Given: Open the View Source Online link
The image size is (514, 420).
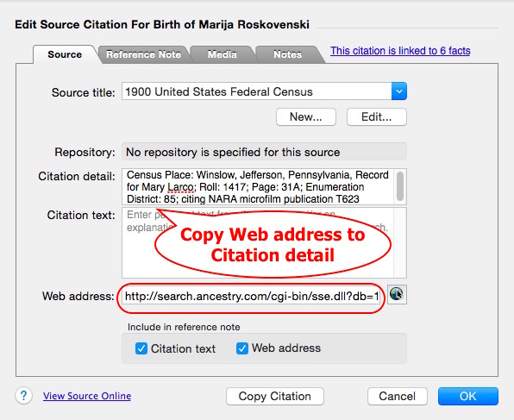Looking at the screenshot, I should [x=87, y=396].
